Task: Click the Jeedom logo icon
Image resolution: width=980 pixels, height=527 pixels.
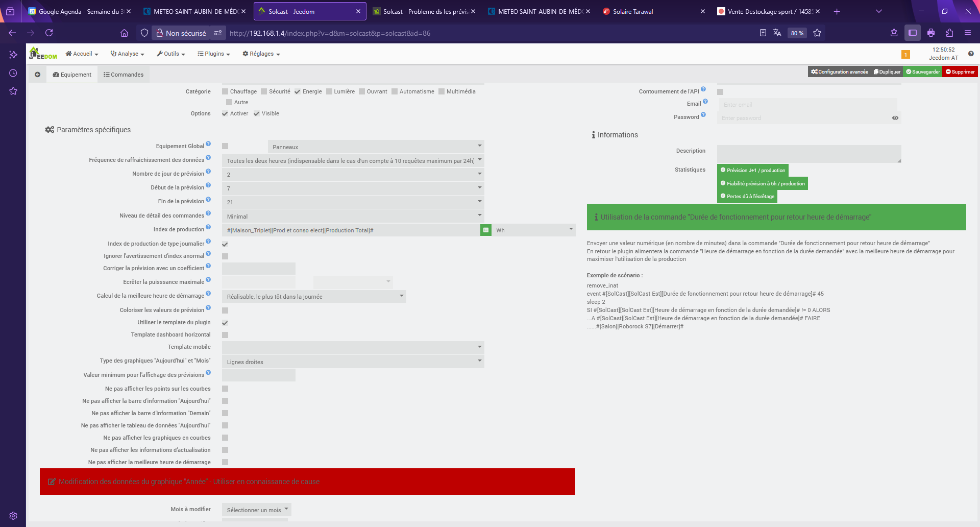Action: pos(43,54)
